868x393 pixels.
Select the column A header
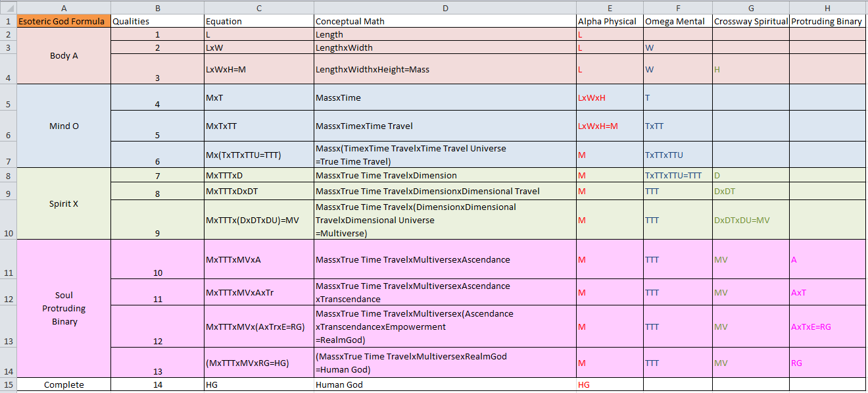[64, 7]
